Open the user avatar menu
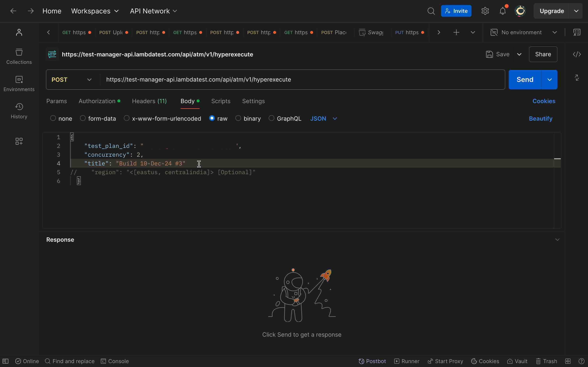This screenshot has width=588, height=367. [x=520, y=11]
